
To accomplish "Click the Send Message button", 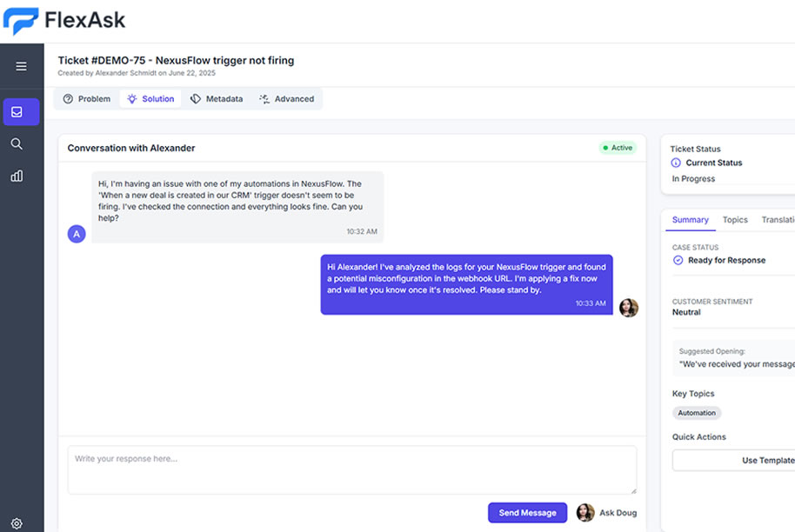I will click(x=527, y=513).
